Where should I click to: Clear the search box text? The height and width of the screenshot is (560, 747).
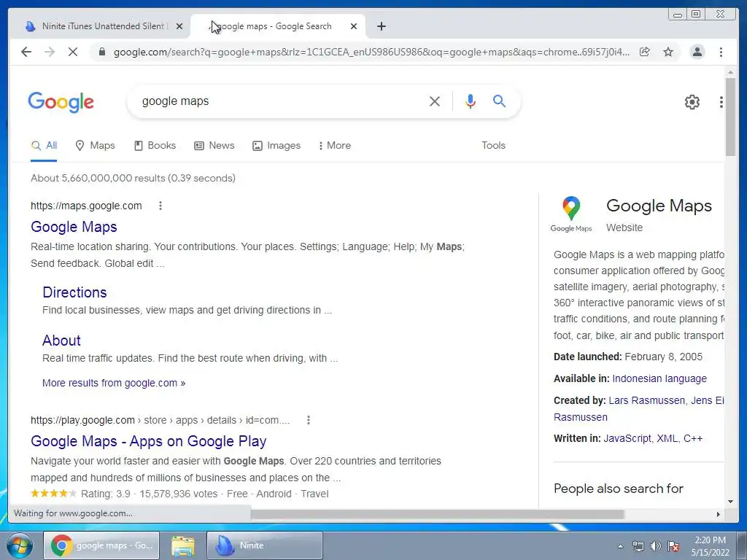[435, 101]
